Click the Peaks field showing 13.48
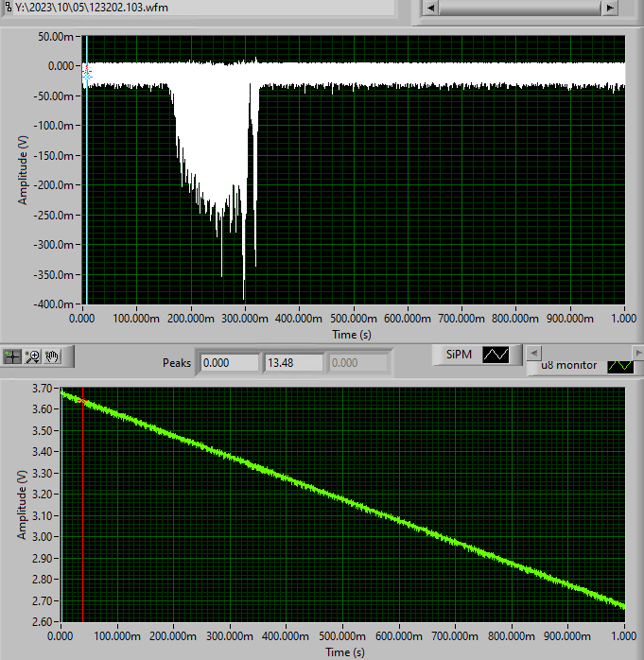Screen dimensions: 644x660 pos(294,363)
